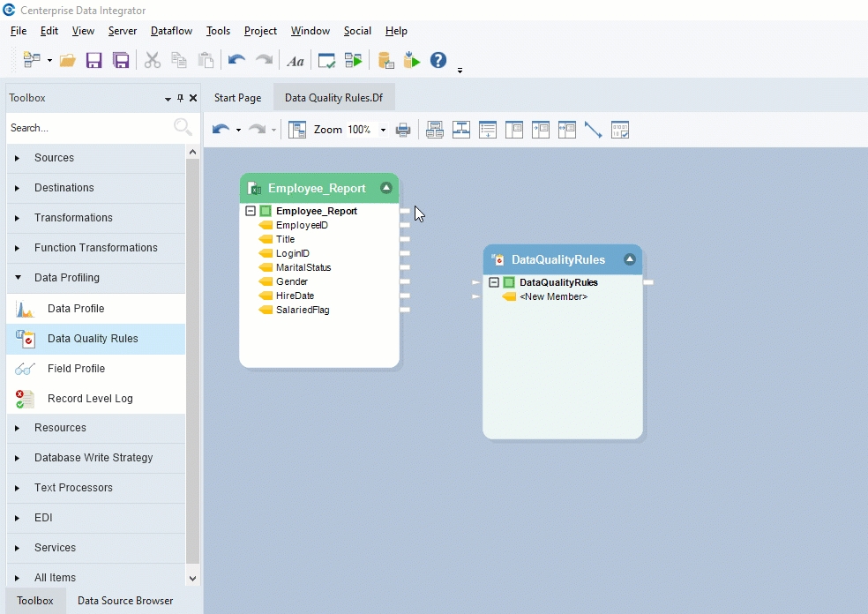Select Record Level Log in toolbox
This screenshot has width=868, height=614.
click(90, 399)
